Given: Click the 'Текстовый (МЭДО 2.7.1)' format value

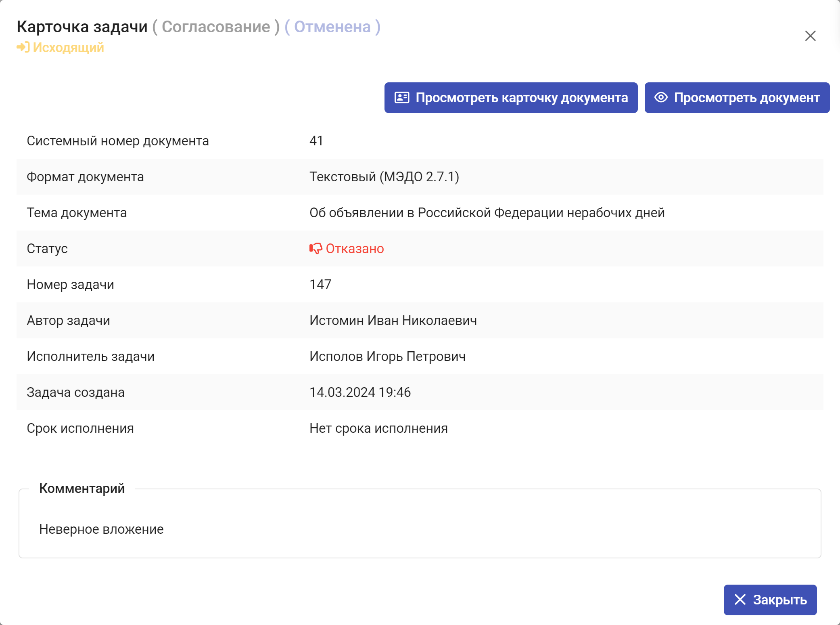Looking at the screenshot, I should coord(384,177).
